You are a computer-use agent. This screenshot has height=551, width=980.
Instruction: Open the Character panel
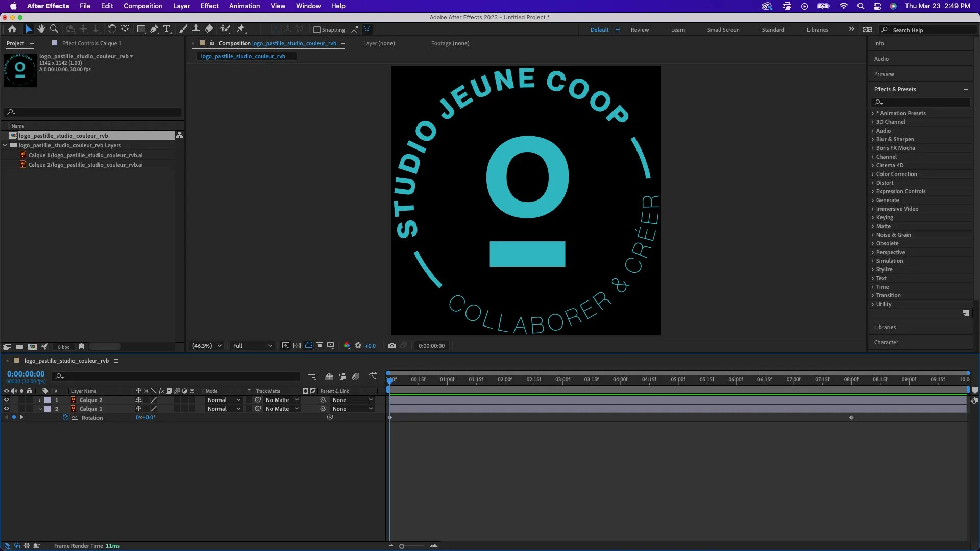(x=886, y=342)
